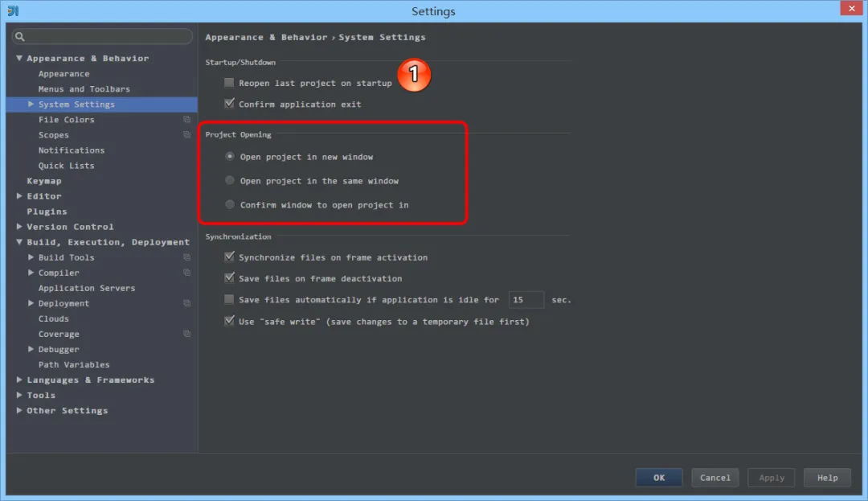Expand the Version Control section
The width and height of the screenshot is (868, 501).
point(21,226)
